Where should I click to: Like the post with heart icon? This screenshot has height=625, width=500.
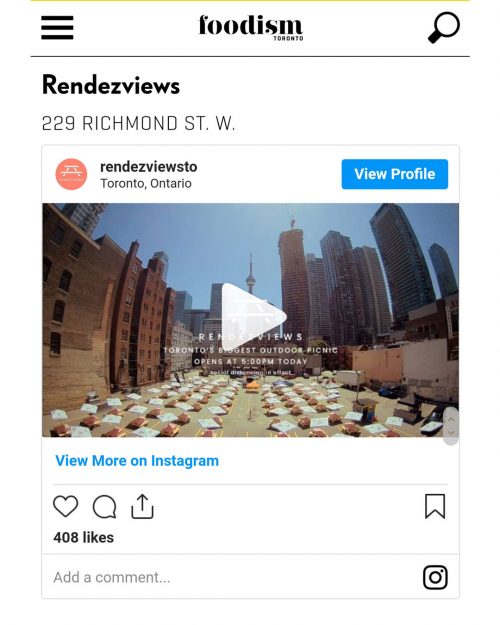pos(65,506)
